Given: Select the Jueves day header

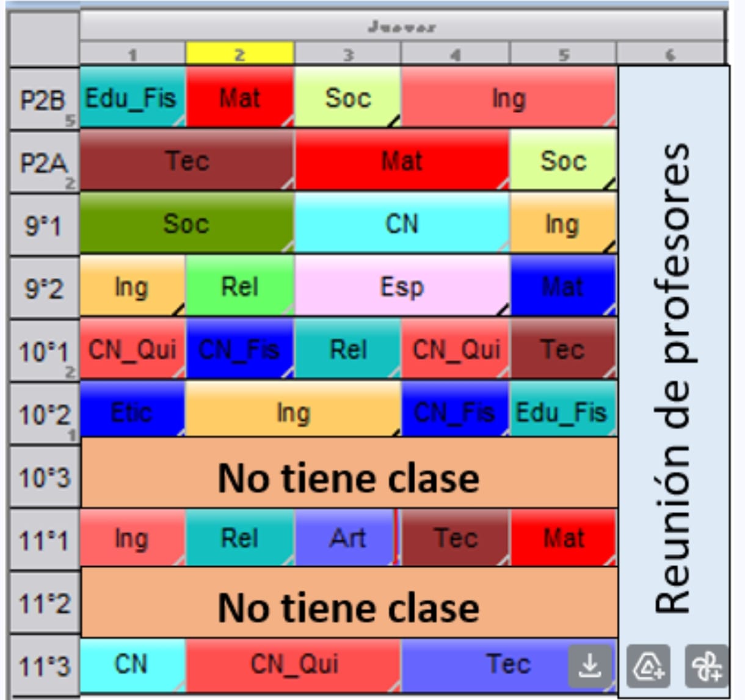Looking at the screenshot, I should (402, 27).
